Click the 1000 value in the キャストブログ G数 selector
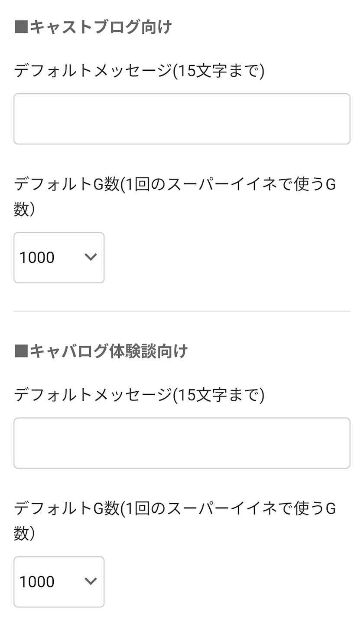Viewport: 364px width, 639px height. click(37, 258)
